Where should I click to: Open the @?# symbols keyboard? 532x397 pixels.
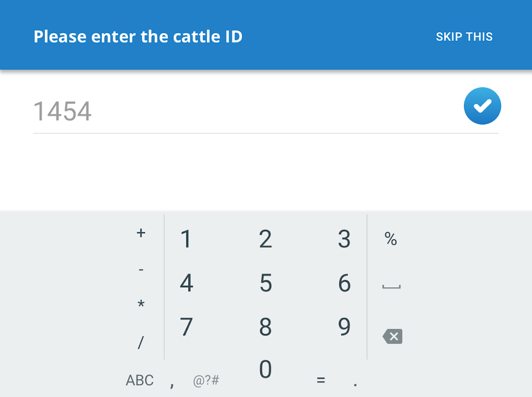[206, 381]
